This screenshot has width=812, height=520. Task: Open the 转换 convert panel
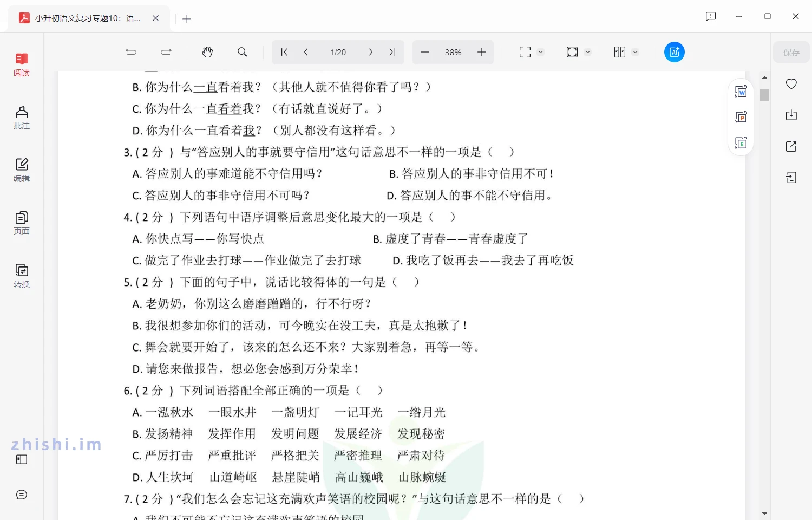[22, 276]
